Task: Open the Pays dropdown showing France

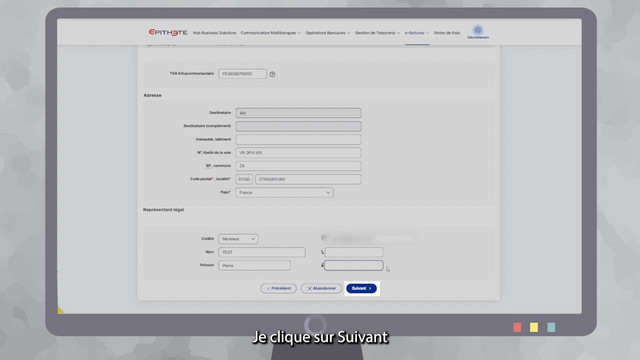Action: click(284, 193)
